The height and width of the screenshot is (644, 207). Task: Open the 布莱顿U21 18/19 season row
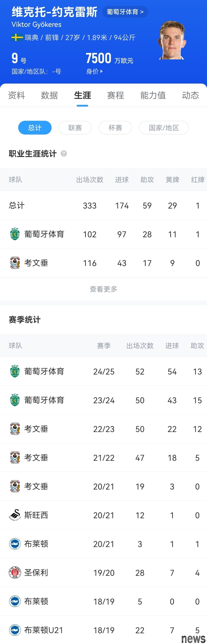[103, 630]
